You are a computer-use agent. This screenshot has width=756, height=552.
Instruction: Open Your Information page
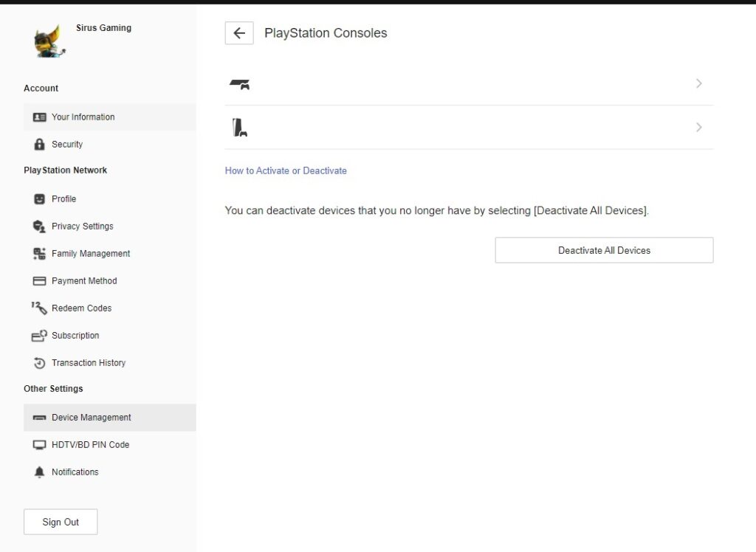pyautogui.click(x=110, y=117)
